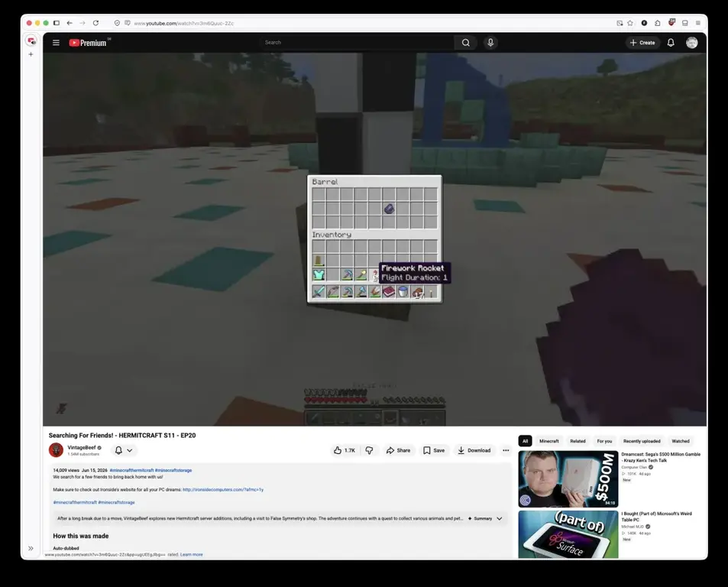Open the 'Dreamcast: Sega's $500 Million Gamble' title
This screenshot has height=587, width=728.
click(661, 457)
